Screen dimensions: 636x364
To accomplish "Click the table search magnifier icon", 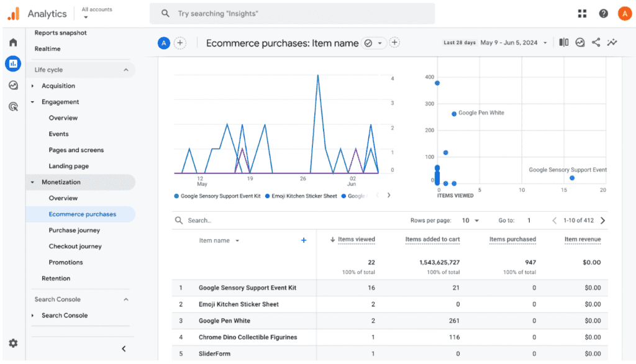I will [178, 221].
